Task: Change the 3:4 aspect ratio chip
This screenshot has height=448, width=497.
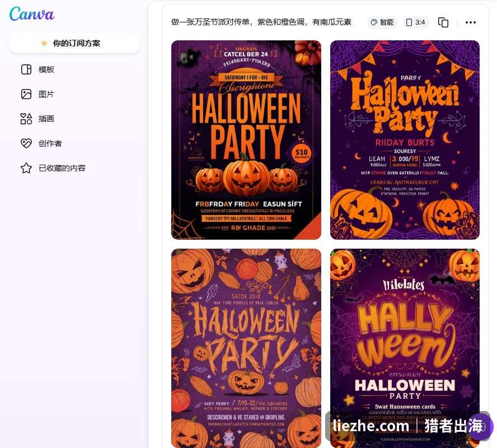Action: pos(416,22)
